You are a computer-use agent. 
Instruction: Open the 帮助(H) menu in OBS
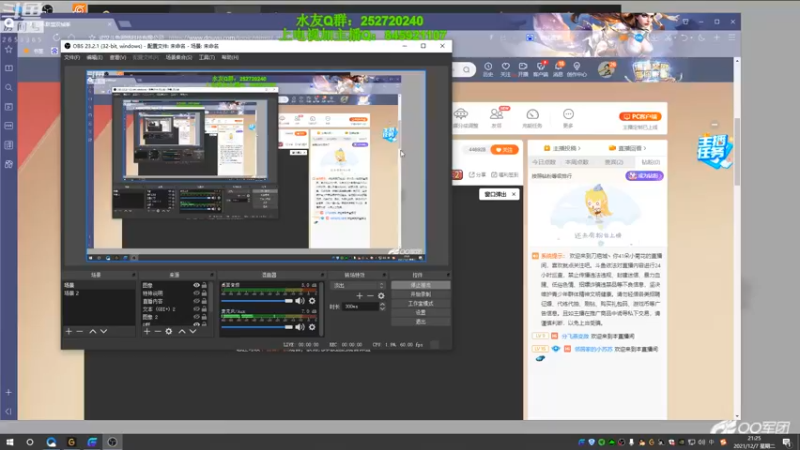(230, 58)
